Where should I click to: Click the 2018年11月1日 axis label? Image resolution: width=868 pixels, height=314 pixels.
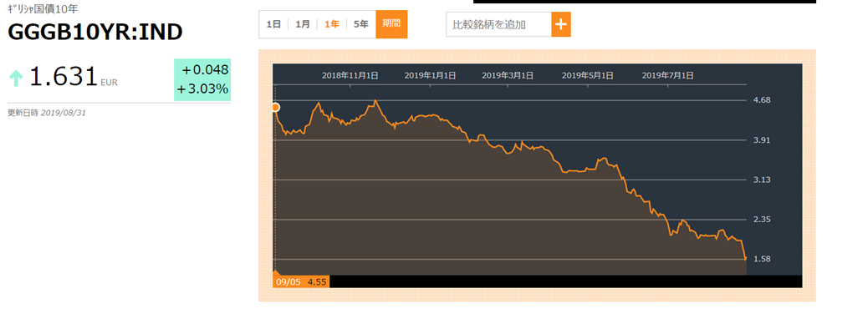pos(350,76)
